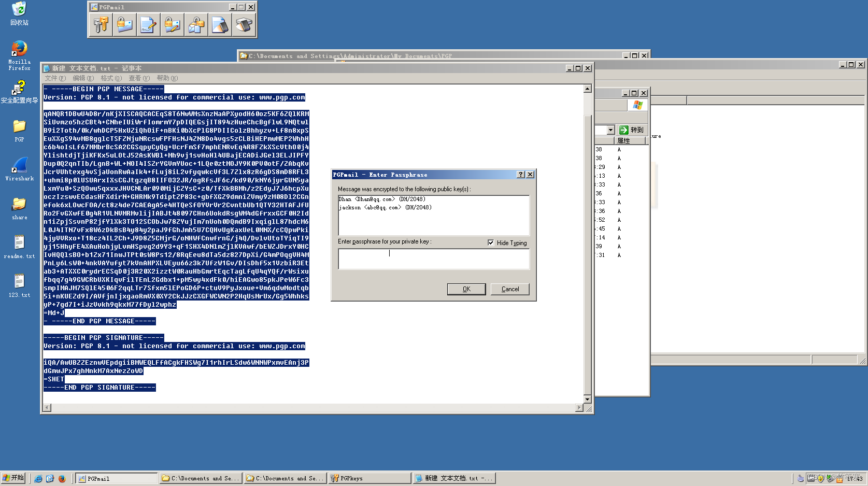Open the View menu in Notepad
The width and height of the screenshot is (868, 486).
(139, 78)
